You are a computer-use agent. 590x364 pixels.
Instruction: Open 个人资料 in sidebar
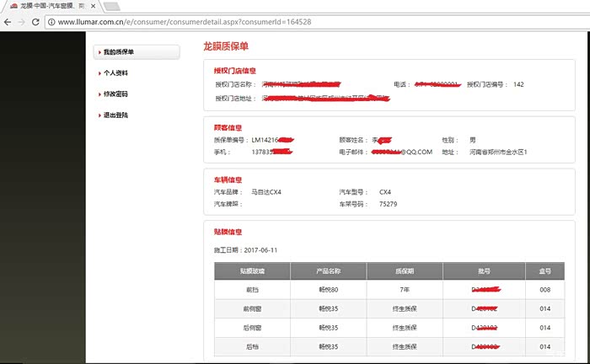click(x=115, y=73)
